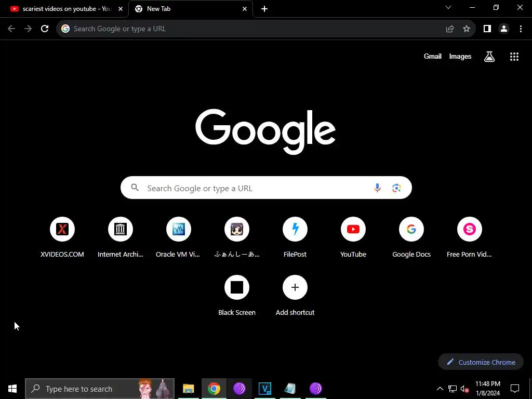Viewport: 532px width, 399px height.
Task: Open the notification center icon
Action: (x=515, y=389)
